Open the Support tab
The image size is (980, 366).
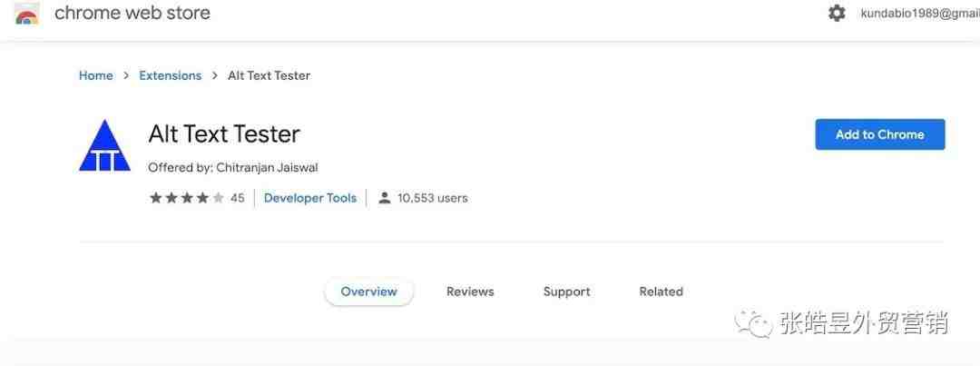pyautogui.click(x=566, y=292)
